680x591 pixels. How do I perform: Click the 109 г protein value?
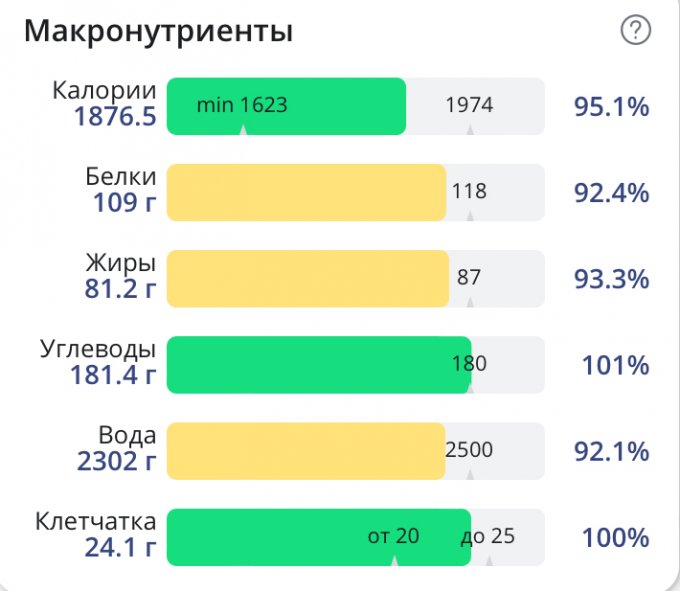click(x=124, y=202)
